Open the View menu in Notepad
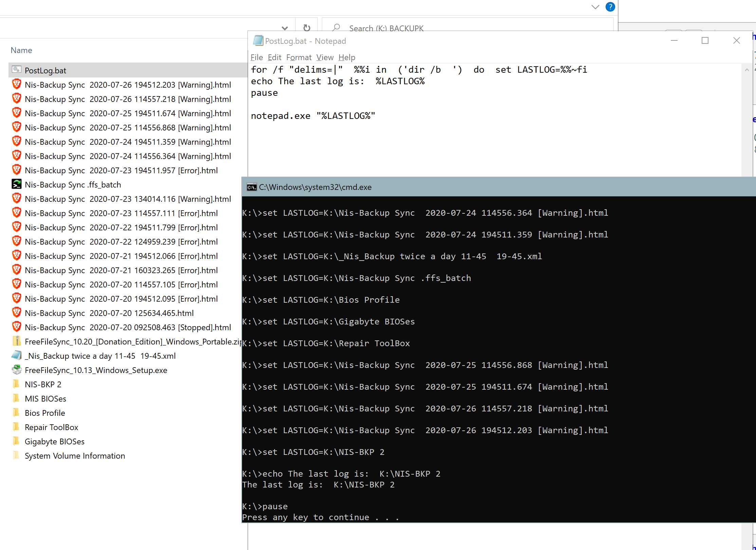 [325, 57]
